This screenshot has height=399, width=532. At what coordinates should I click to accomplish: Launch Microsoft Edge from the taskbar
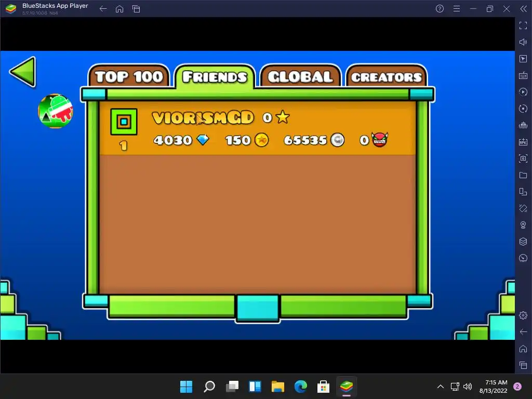[x=301, y=387]
